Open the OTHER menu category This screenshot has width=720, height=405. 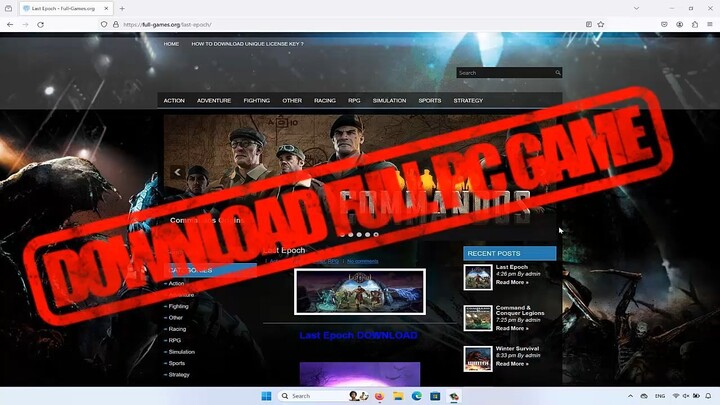tap(292, 101)
